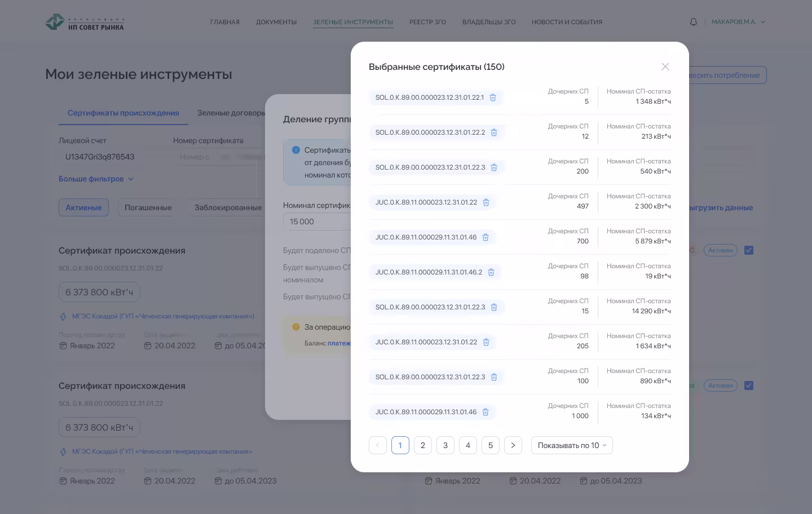Switch to Сертификаты происхождения tab
This screenshot has height=514, width=812.
pos(123,113)
